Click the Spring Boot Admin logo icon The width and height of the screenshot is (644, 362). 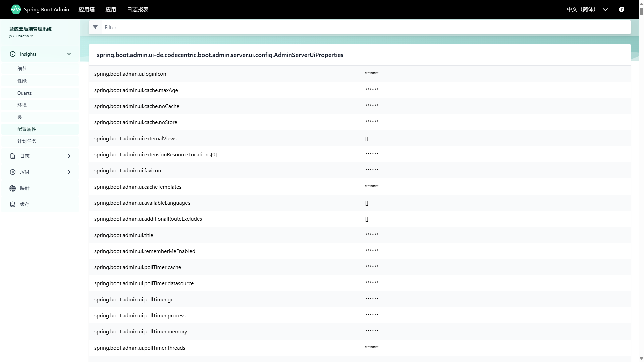(x=16, y=9)
